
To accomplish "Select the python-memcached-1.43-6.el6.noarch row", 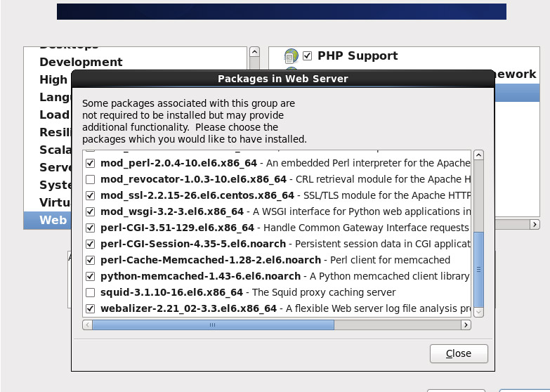I will tap(277, 276).
